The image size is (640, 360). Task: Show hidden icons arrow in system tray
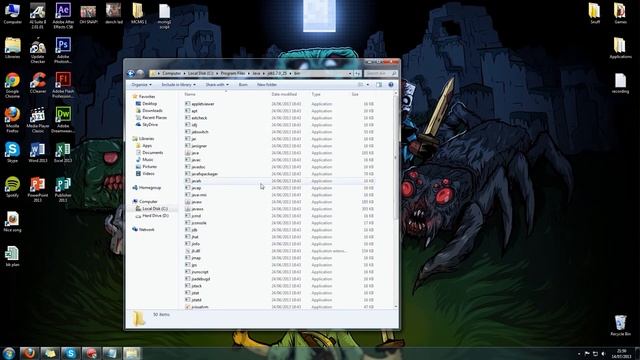coord(579,353)
